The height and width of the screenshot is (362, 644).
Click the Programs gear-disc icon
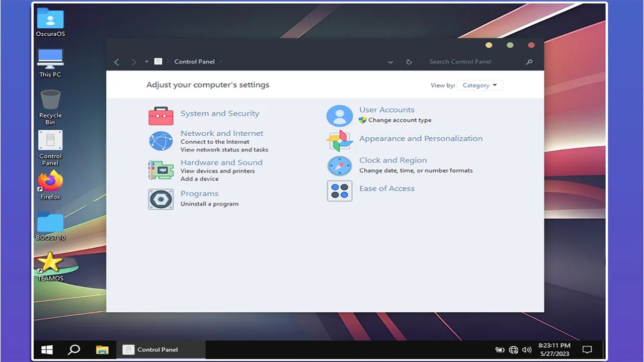click(x=161, y=199)
